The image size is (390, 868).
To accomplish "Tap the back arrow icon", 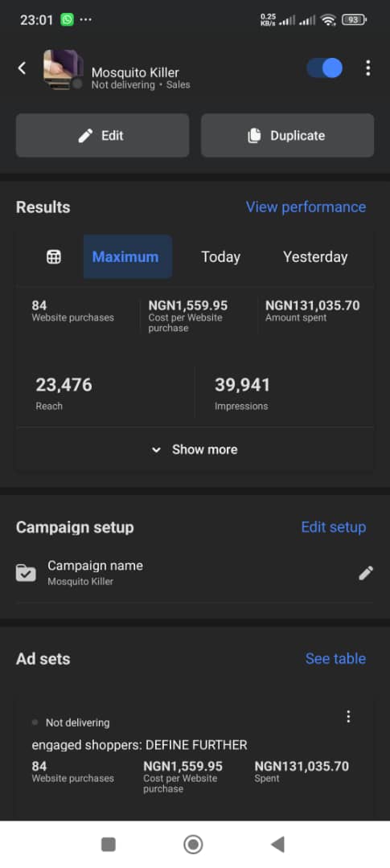I will [23, 68].
